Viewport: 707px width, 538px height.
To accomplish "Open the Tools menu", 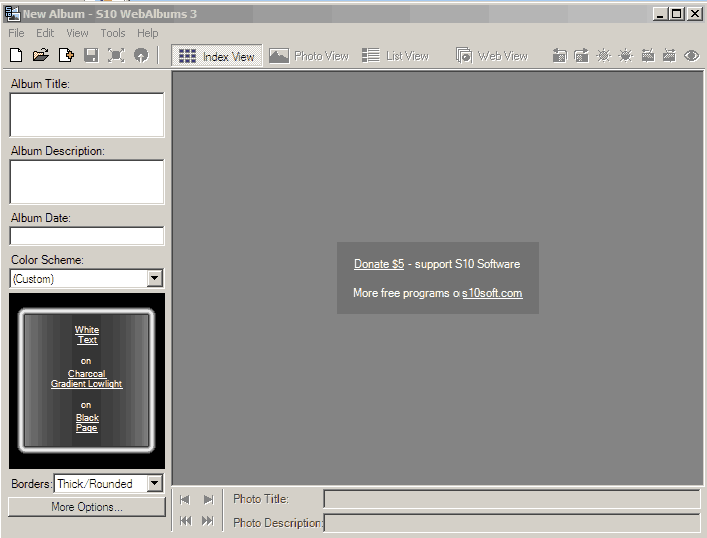I will [113, 33].
